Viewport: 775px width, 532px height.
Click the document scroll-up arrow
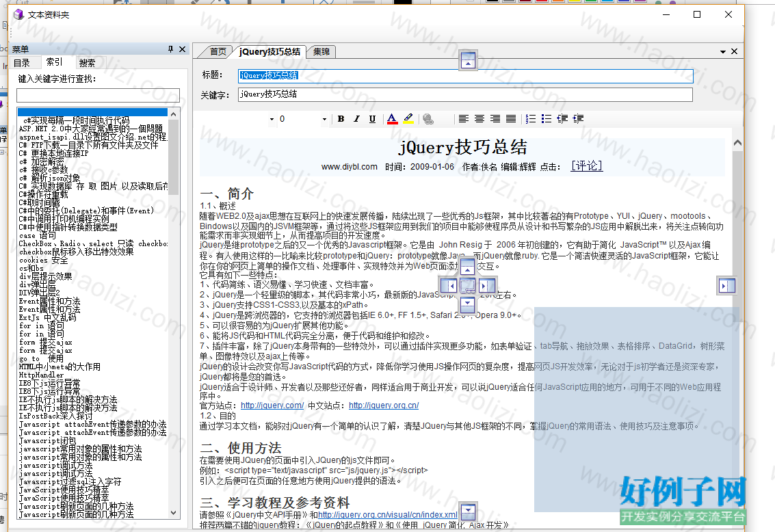(x=737, y=143)
